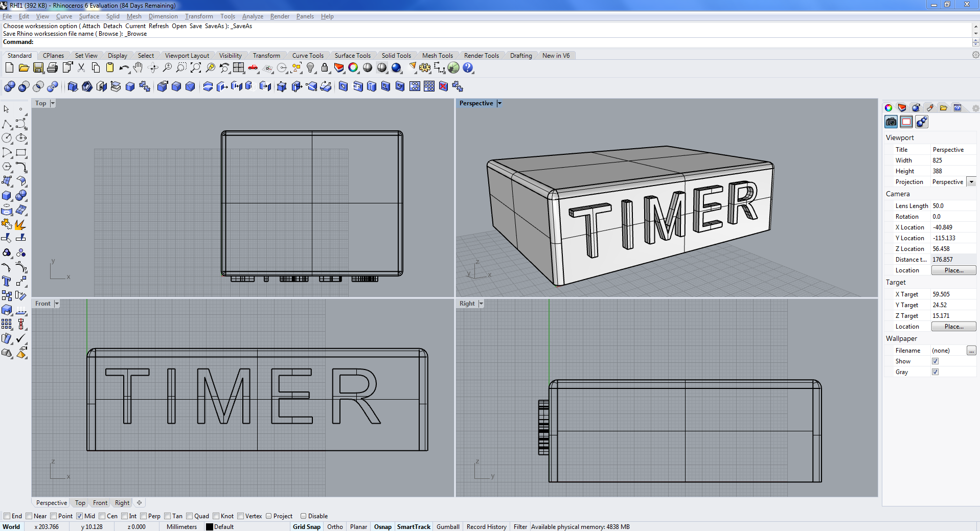
Task: Click the black Default layer swatch
Action: click(210, 527)
